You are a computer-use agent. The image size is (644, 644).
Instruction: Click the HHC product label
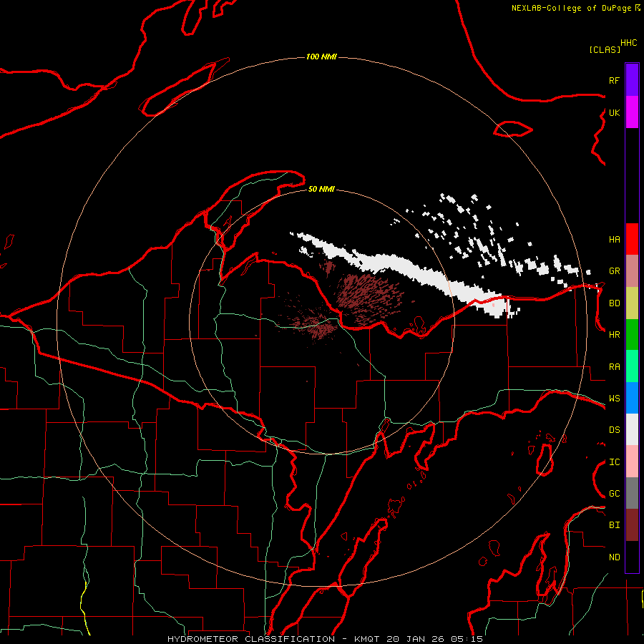point(629,43)
